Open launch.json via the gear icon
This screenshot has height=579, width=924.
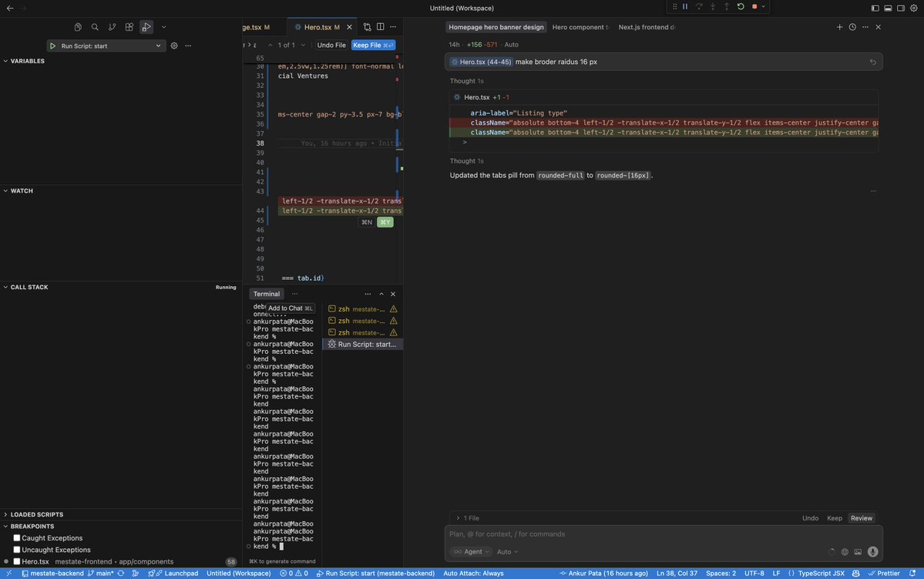coord(174,46)
